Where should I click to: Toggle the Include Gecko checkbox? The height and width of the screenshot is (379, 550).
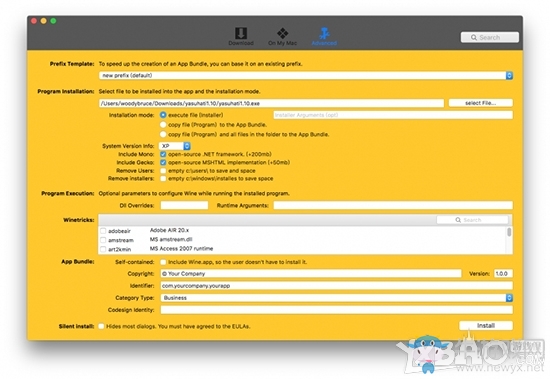(163, 162)
